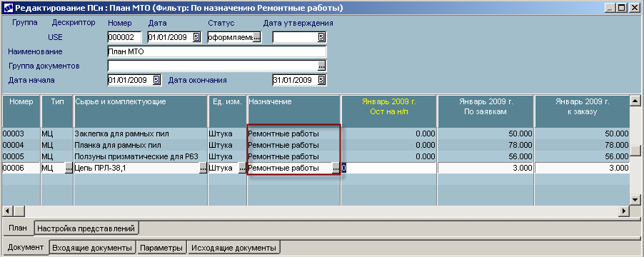This screenshot has width=644, height=257.
Task: Switch to the План tab
Action: coord(18,228)
